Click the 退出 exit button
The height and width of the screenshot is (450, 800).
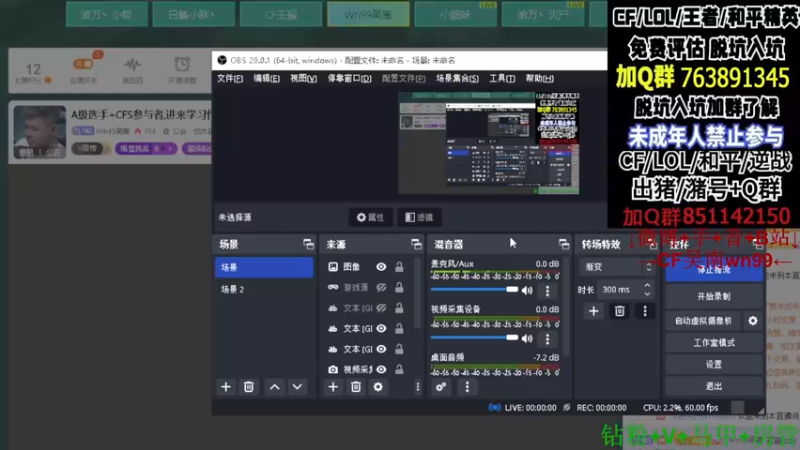(x=714, y=386)
